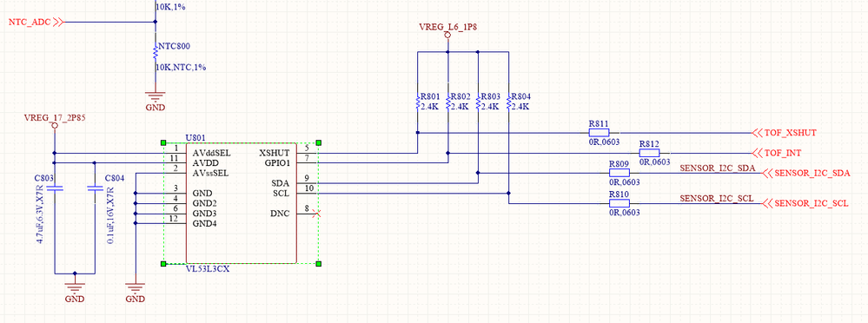Click the SDA pin name inside U801

tap(281, 182)
